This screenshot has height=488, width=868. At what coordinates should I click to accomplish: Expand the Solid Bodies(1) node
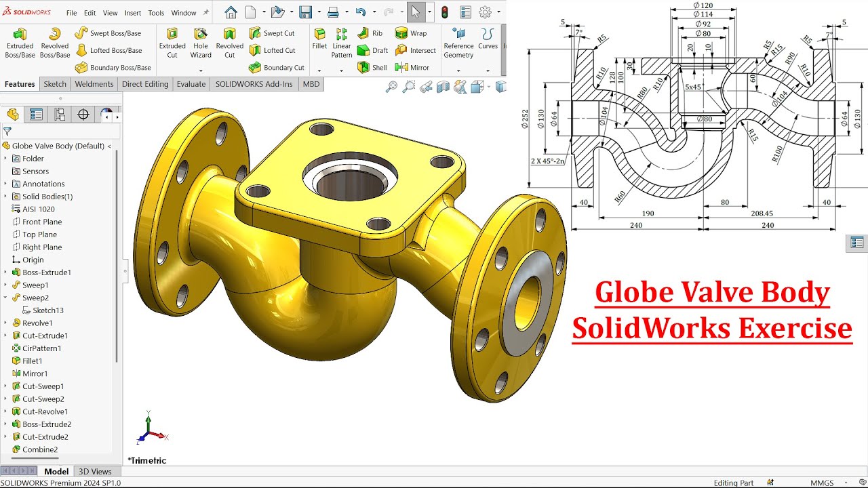pyautogui.click(x=5, y=197)
